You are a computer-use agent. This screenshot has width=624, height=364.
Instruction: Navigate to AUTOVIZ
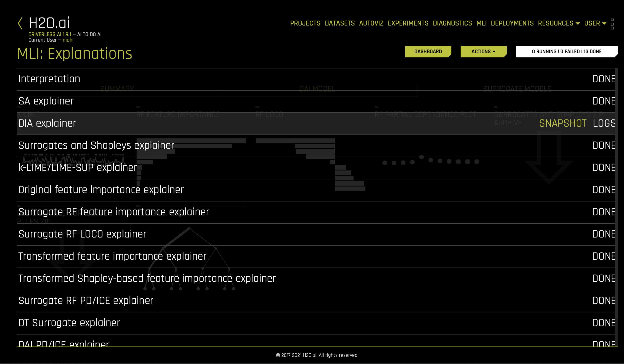pos(371,23)
